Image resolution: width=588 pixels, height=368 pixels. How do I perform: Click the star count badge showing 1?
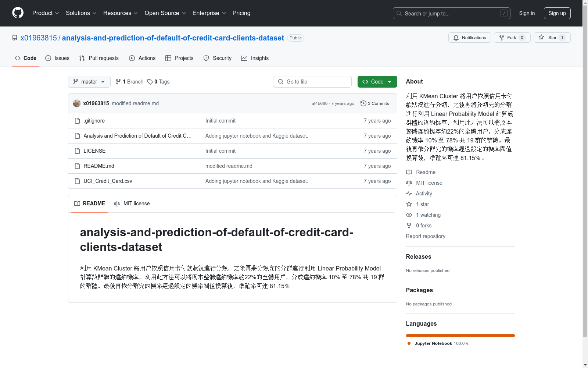(562, 38)
